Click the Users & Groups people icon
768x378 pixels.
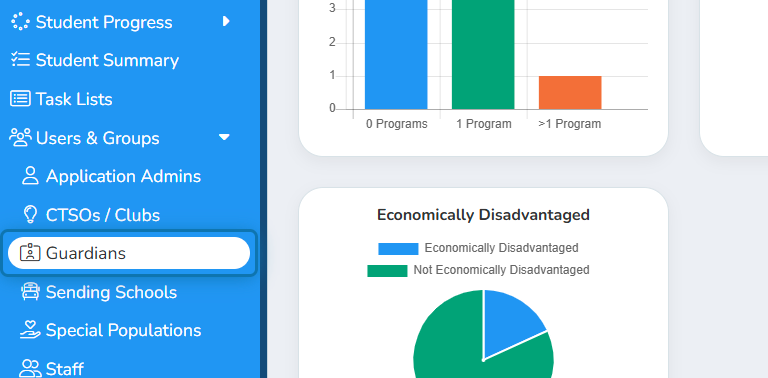tap(21, 138)
